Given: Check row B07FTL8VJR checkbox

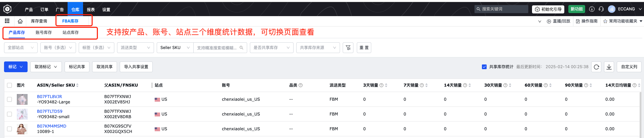Looking at the screenshot, I should tap(9, 99).
